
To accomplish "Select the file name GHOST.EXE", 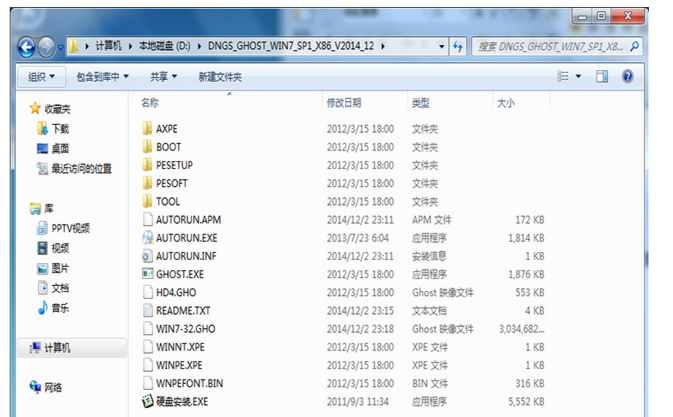I will coord(180,274).
